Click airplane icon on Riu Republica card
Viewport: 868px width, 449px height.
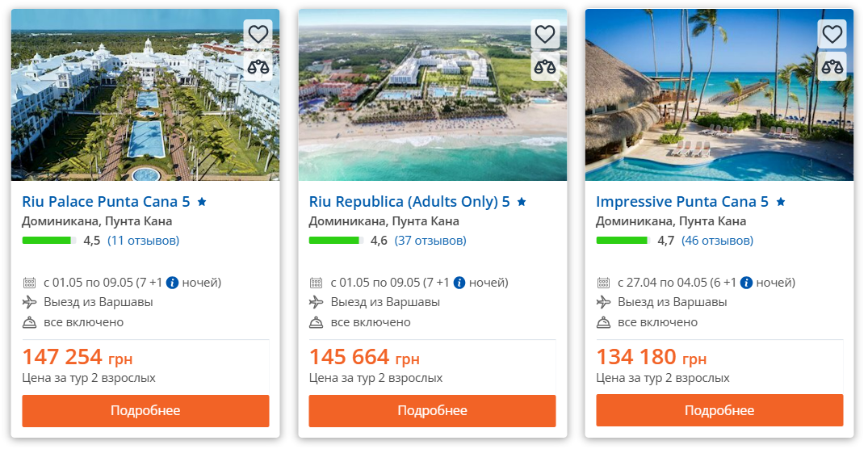(x=317, y=302)
